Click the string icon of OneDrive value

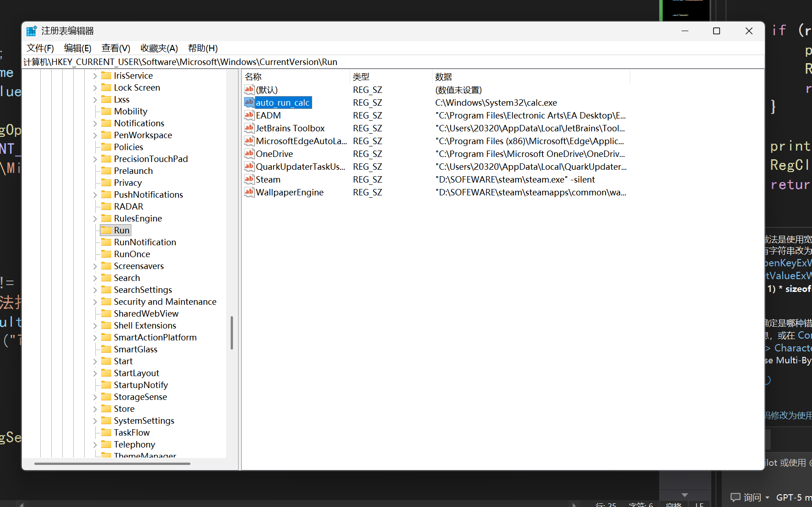[x=249, y=153]
